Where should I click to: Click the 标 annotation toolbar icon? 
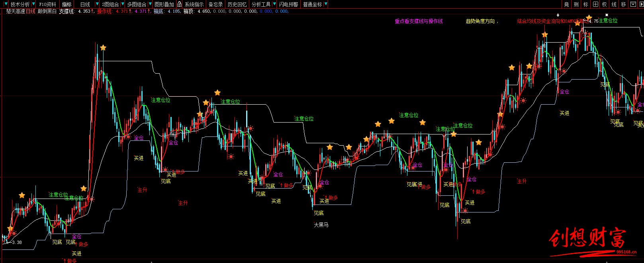[x=585, y=4]
